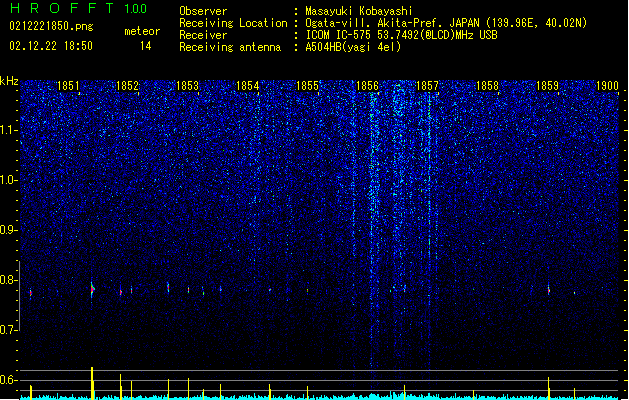629x400 pixels.
Task: Select the Ogata-vill. Akita-Pref. JAPAN location text
Action: pos(446,23)
